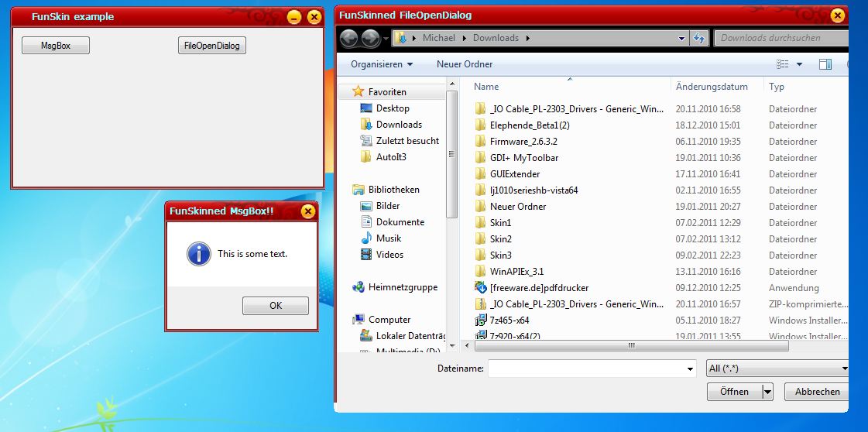Select the 7z465-x64 installer file icon

(x=481, y=321)
